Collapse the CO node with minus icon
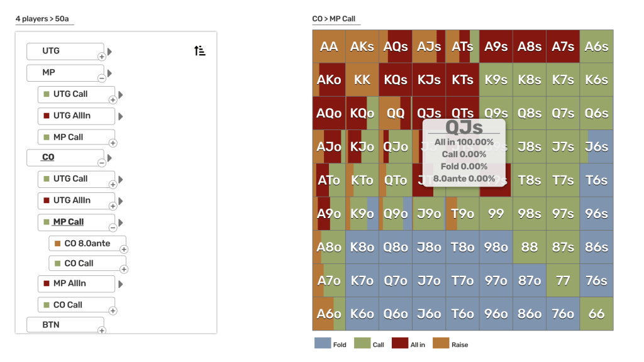Screen dimensions: 644x362 102,162
